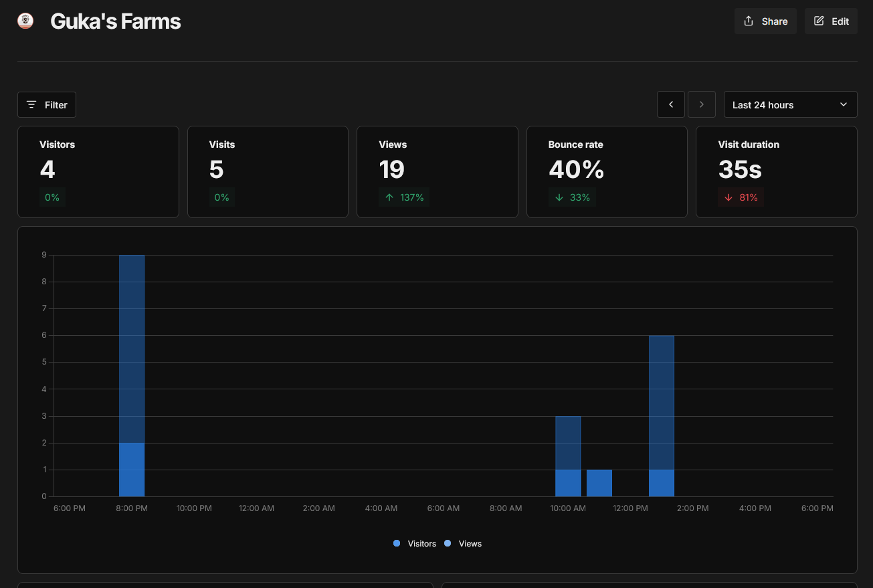Viewport: 873px width, 588px height.
Task: Click the Edit pencil icon
Action: pyautogui.click(x=819, y=21)
